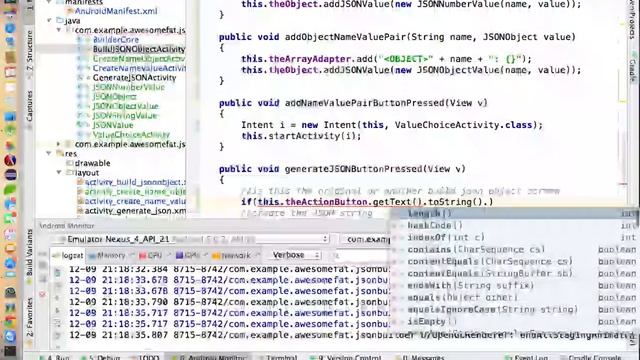The width and height of the screenshot is (640, 360).
Task: Choose contentEquals(CharSequence cs) suggestion
Action: (514, 261)
